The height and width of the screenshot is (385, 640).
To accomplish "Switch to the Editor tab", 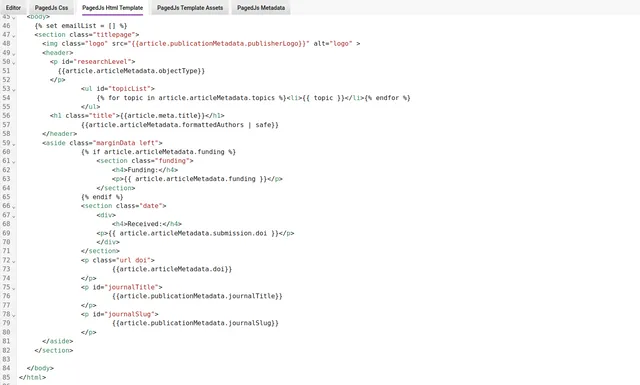I will click(x=13, y=8).
